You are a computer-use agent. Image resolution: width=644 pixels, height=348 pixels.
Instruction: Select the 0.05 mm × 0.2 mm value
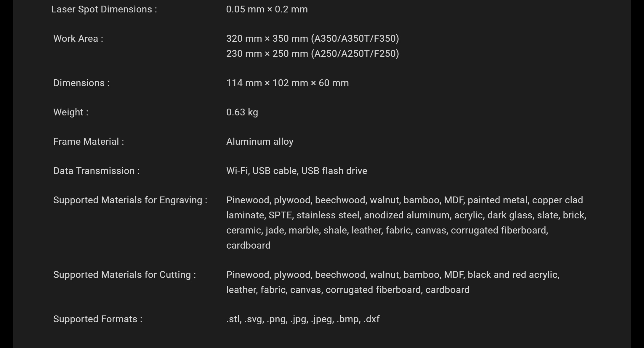[267, 9]
